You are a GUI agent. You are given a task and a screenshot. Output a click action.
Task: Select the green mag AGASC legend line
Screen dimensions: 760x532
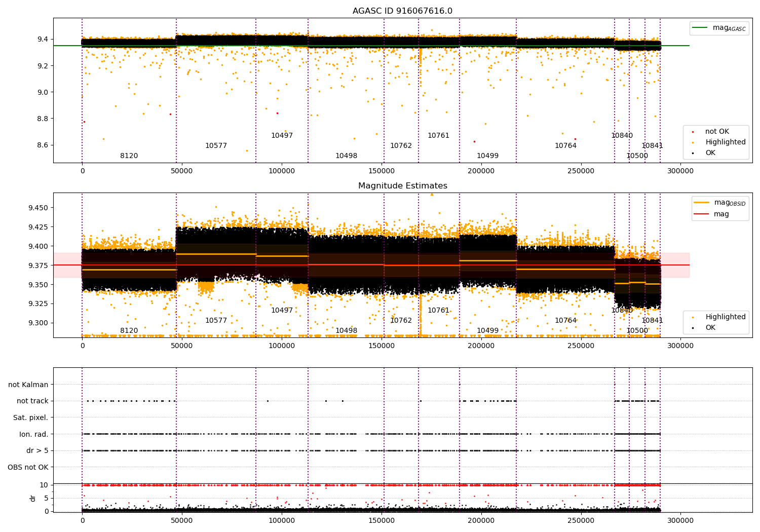pos(700,28)
